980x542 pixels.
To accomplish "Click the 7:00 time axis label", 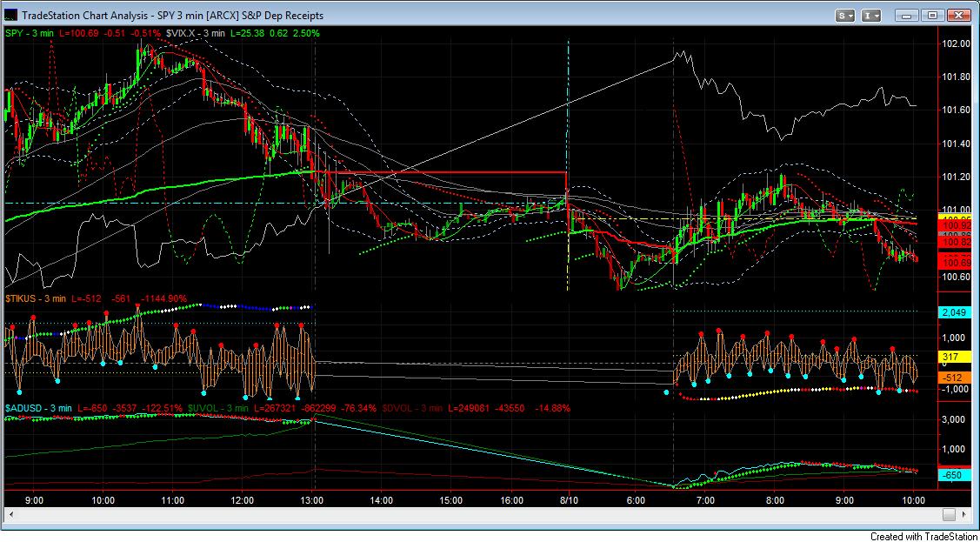I will 705,499.
